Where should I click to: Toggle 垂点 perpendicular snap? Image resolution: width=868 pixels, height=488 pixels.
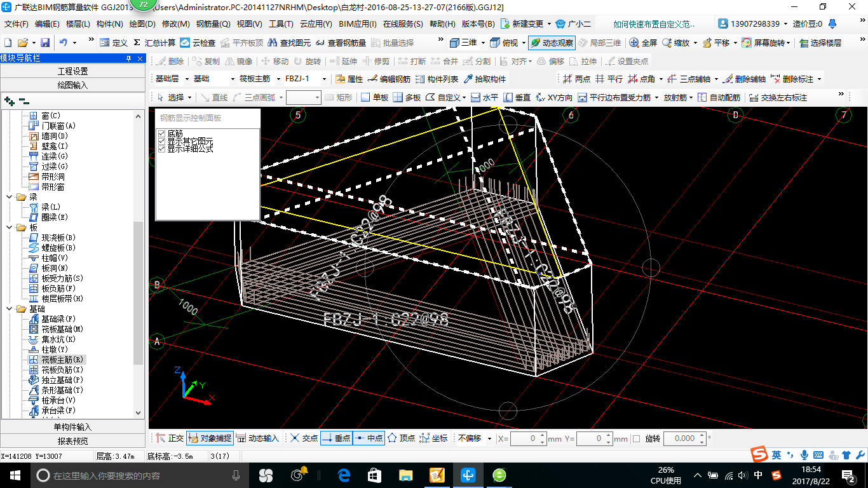click(336, 438)
